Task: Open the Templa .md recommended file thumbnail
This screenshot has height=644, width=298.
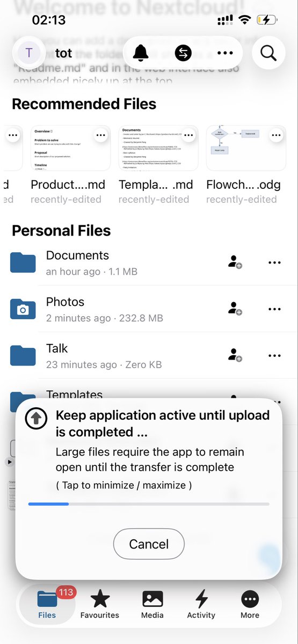Action: pos(158,148)
